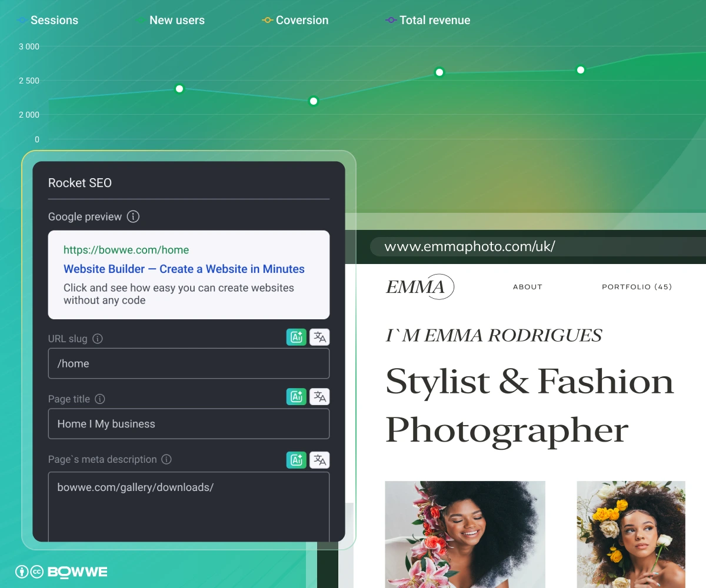Click the EMMA site logo

(420, 287)
